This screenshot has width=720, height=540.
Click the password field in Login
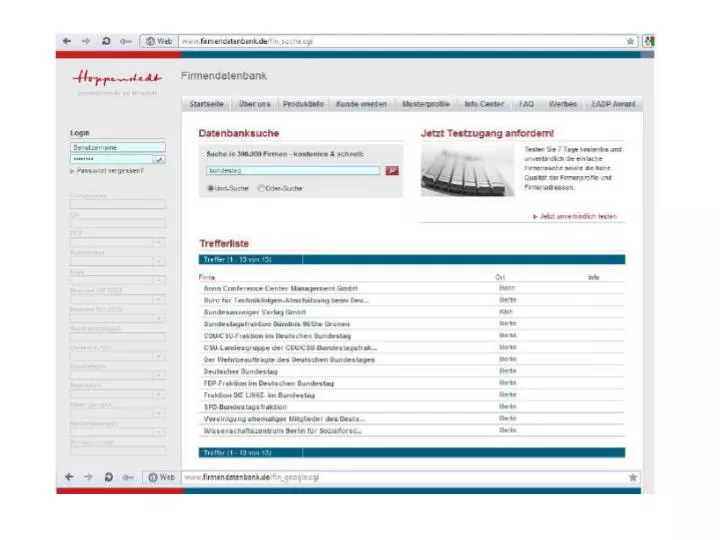point(112,159)
